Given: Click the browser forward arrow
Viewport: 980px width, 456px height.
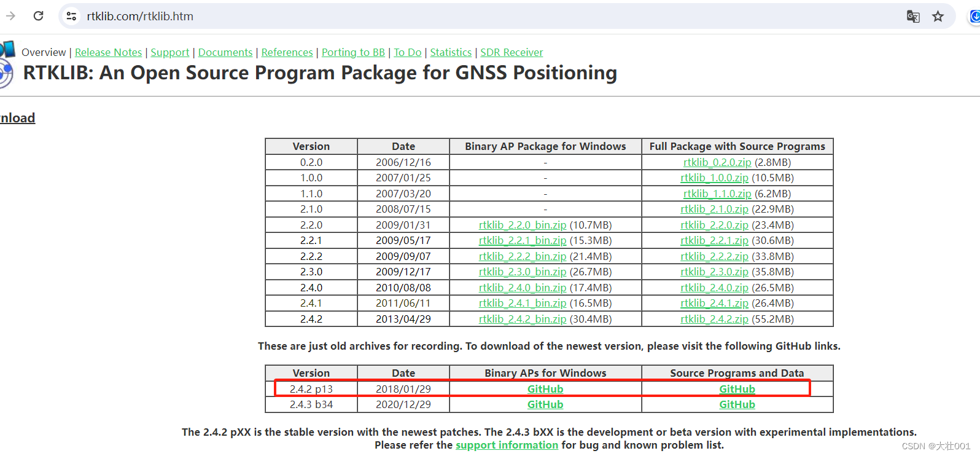Looking at the screenshot, I should tap(10, 16).
